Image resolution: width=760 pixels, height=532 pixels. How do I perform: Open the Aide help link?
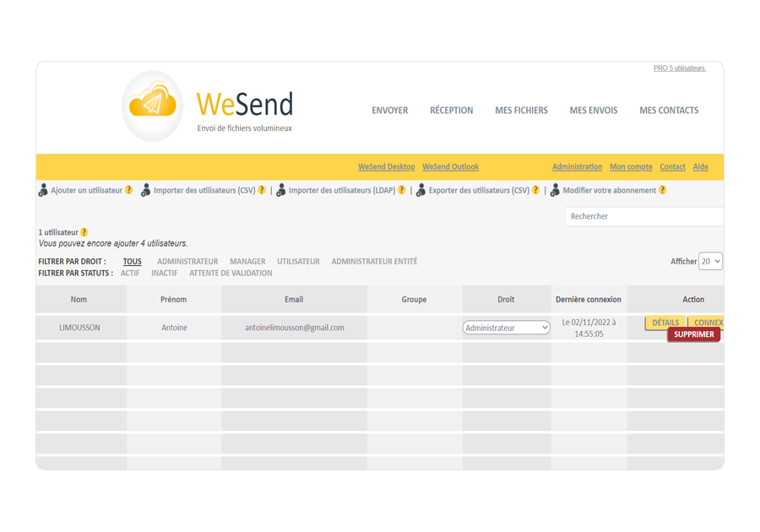[700, 166]
